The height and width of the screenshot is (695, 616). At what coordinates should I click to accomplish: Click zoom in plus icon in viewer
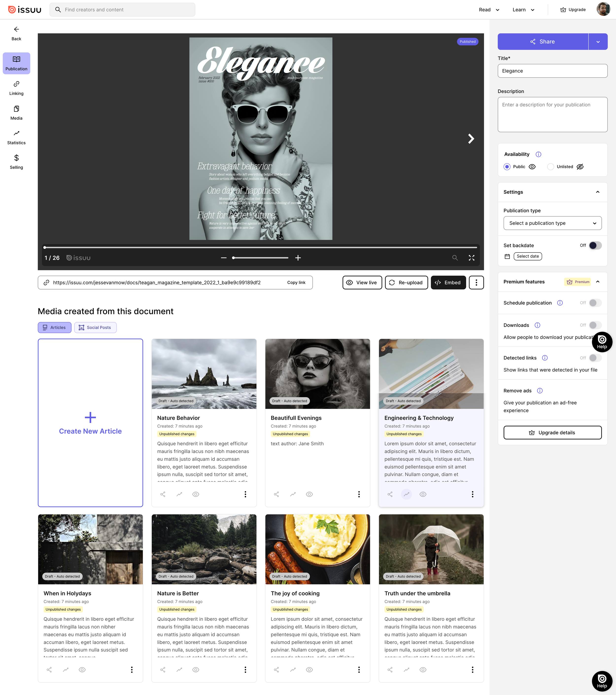point(298,258)
